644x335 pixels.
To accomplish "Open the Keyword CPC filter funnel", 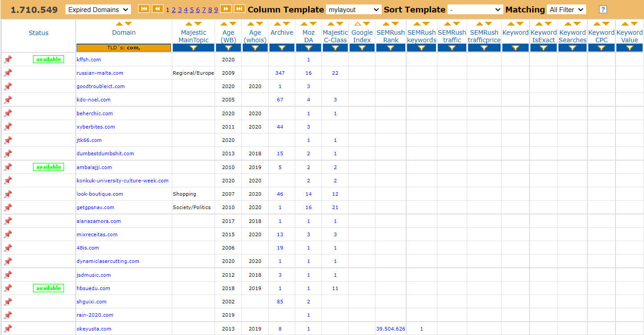I will pyautogui.click(x=601, y=48).
